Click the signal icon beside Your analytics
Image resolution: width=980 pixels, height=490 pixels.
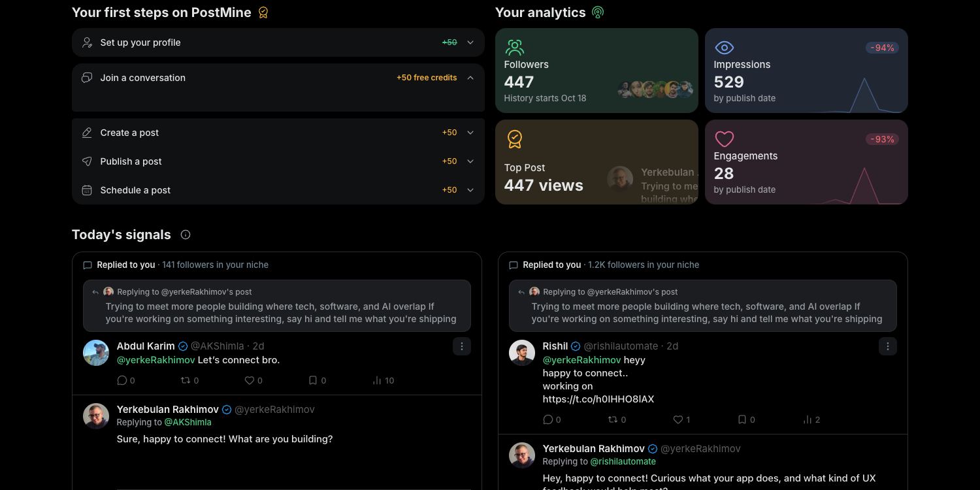pos(597,12)
